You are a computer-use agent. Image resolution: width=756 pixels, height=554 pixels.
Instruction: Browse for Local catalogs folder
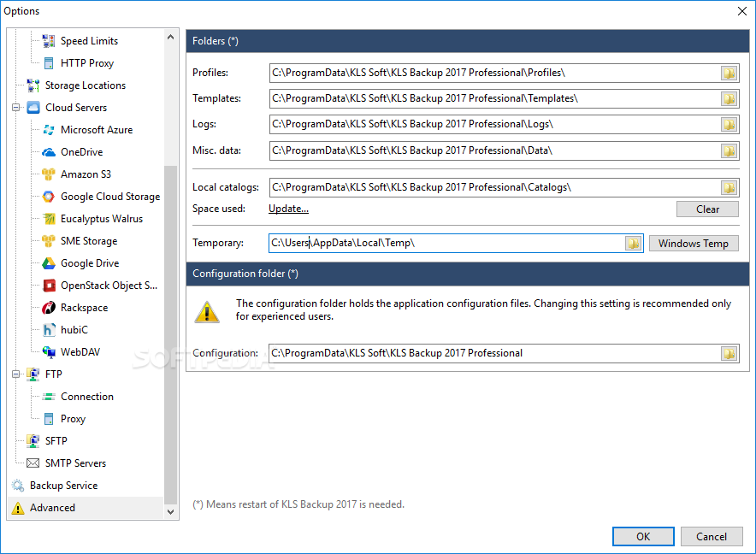tap(729, 187)
